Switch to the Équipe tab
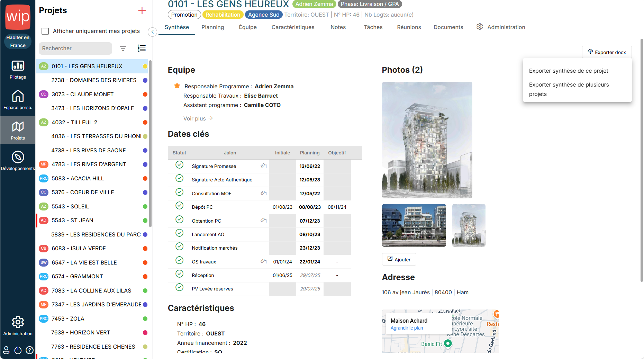The width and height of the screenshot is (644, 359). click(248, 27)
